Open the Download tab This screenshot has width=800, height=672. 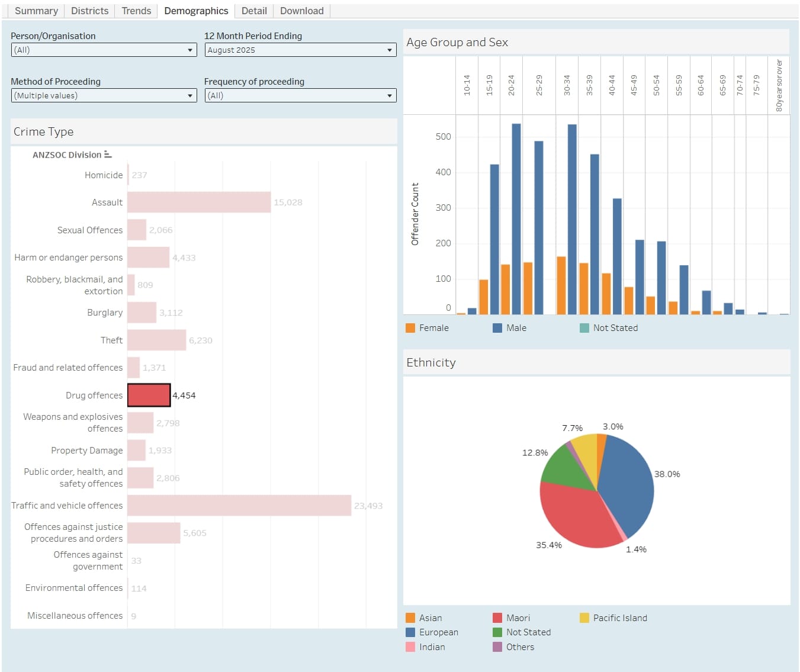pos(301,11)
